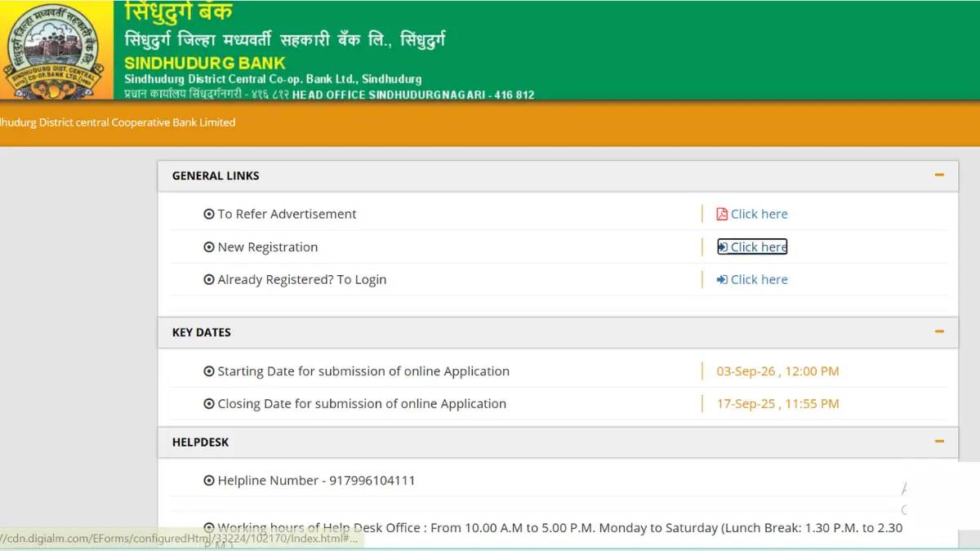Screen dimensions: 980x551
Task: Select the New Registration label
Action: (268, 247)
